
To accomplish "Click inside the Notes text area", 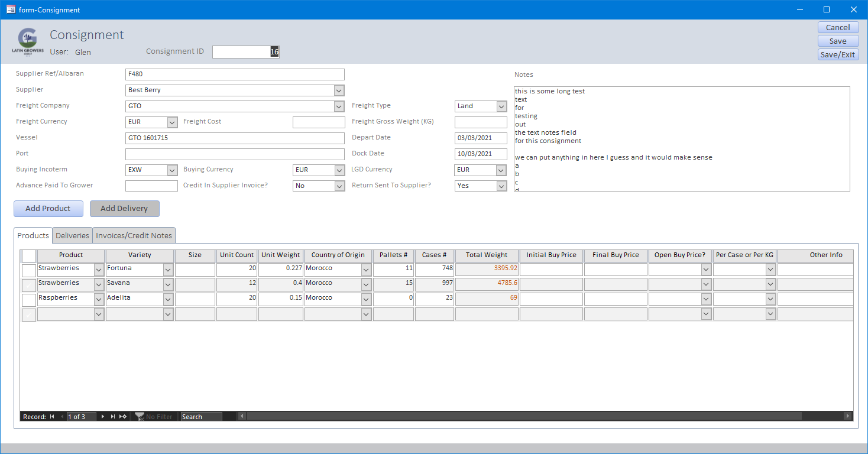I will click(682, 139).
